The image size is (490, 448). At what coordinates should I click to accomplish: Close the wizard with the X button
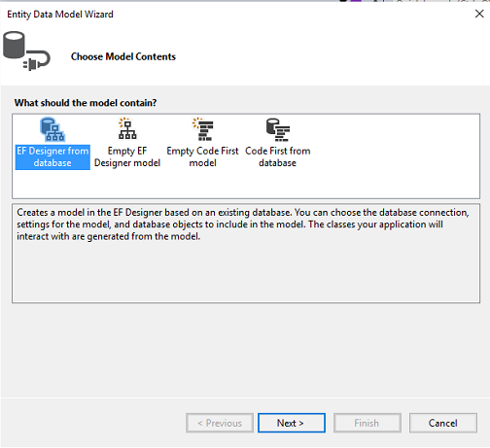pyautogui.click(x=479, y=14)
